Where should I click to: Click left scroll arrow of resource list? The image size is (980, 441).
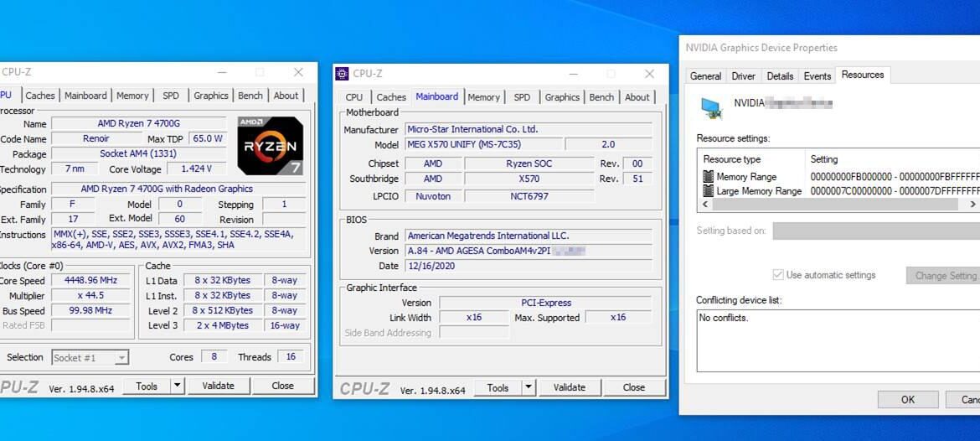(x=705, y=205)
